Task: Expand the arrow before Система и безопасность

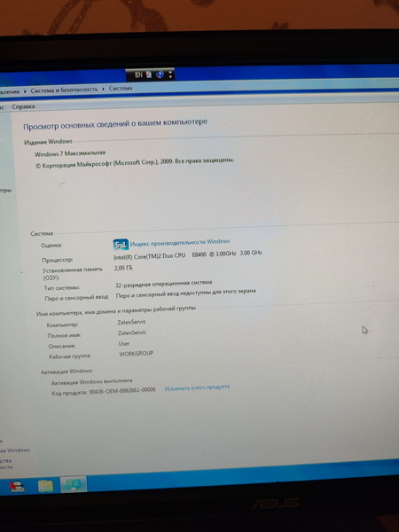Action: click(x=25, y=91)
